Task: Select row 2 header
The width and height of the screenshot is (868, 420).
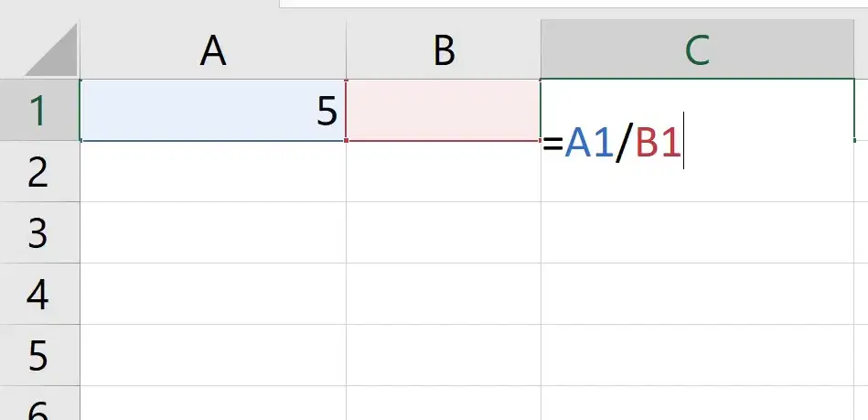Action: pos(39,171)
